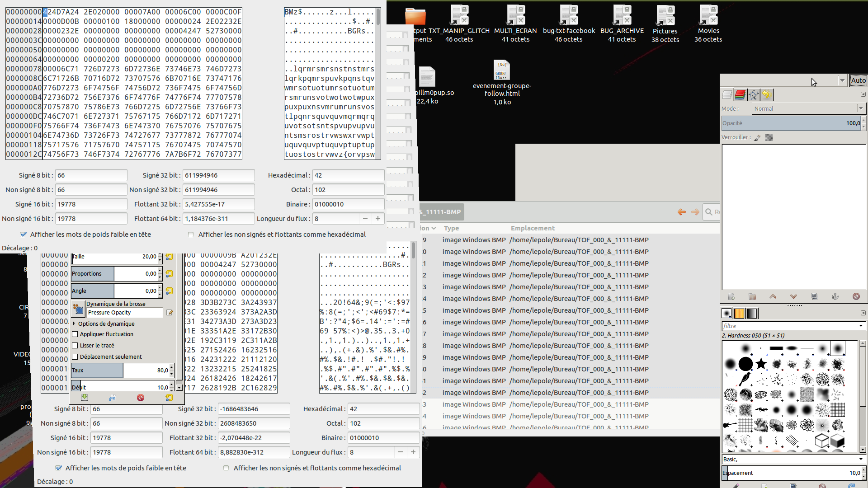Screen dimensions: 868x488
Task: Click the anchor layer icon
Action: click(835, 296)
